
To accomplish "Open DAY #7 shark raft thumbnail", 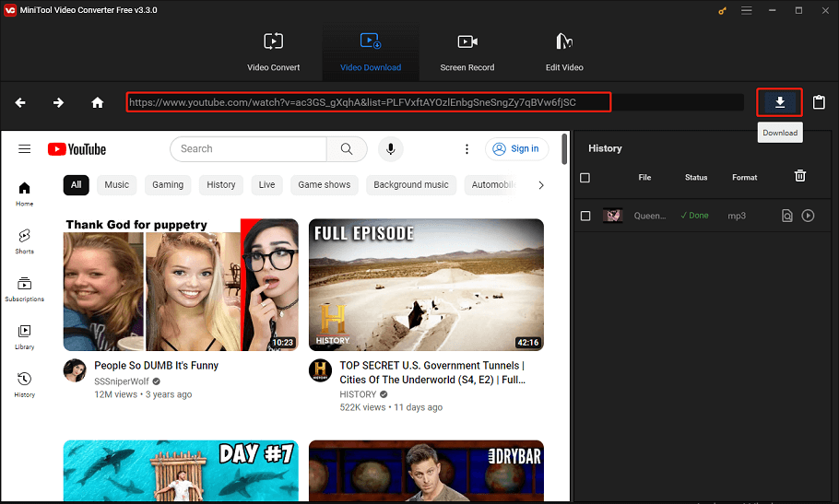I will point(181,471).
